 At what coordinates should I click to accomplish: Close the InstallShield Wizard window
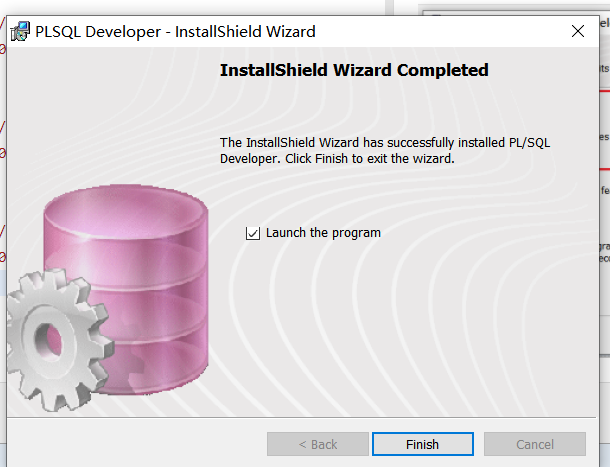[x=578, y=31]
